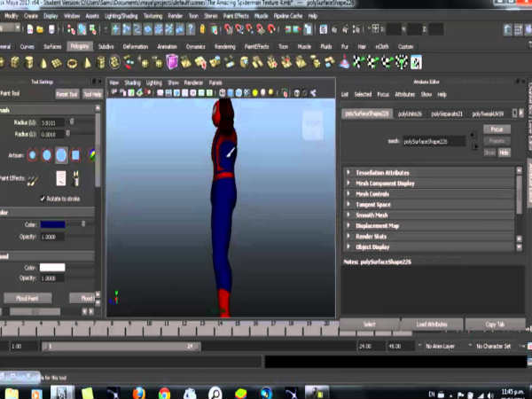This screenshot has height=399, width=532.
Task: Switch to the Polygons shelf tab
Action: 79,45
